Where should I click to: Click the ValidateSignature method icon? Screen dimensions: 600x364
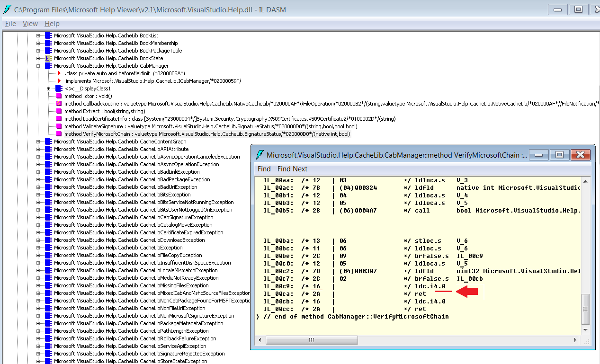(59, 126)
